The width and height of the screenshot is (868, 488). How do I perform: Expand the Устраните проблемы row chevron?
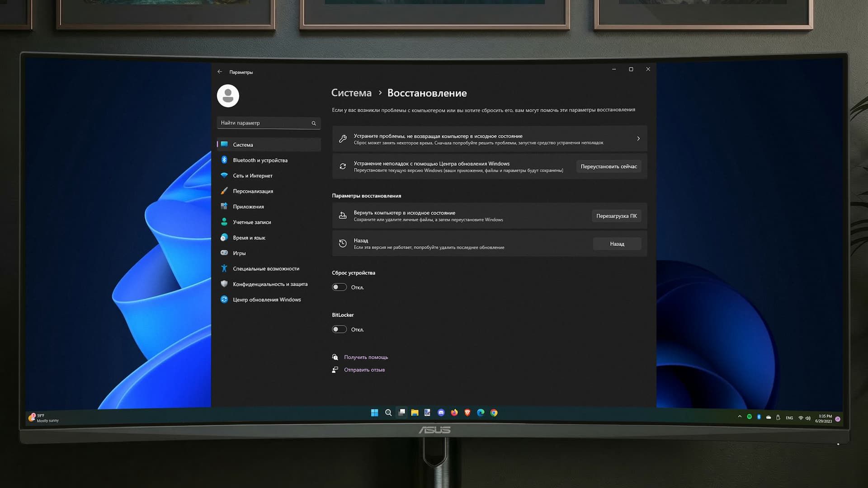point(638,139)
